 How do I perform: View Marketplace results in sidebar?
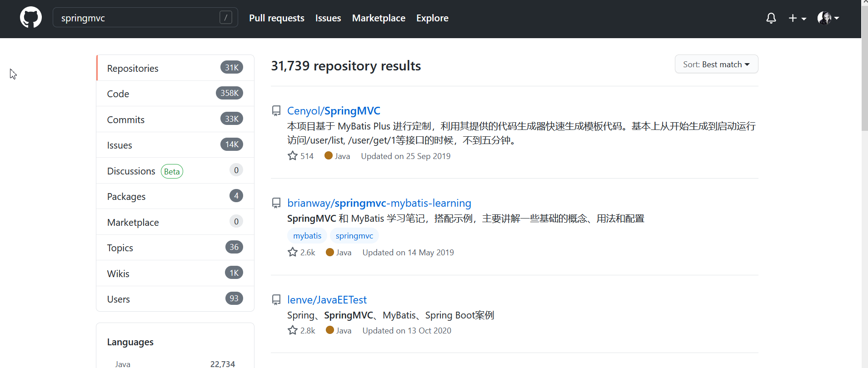pos(175,222)
